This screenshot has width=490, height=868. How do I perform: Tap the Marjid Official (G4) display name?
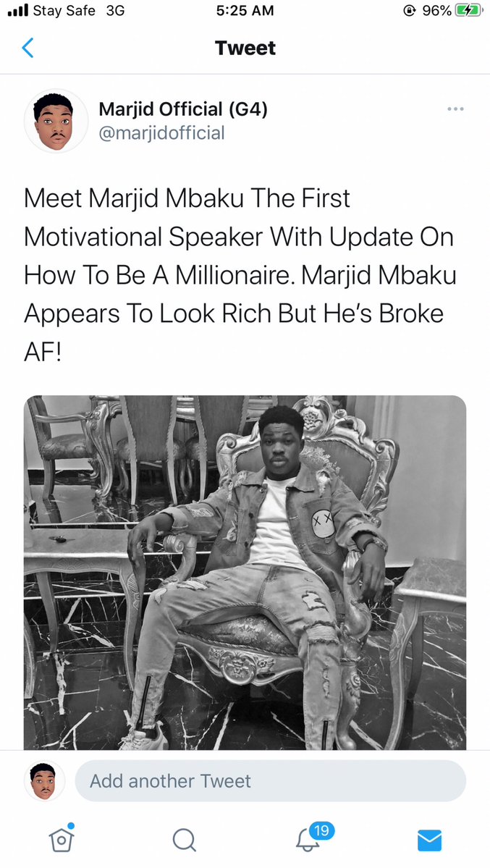click(182, 109)
